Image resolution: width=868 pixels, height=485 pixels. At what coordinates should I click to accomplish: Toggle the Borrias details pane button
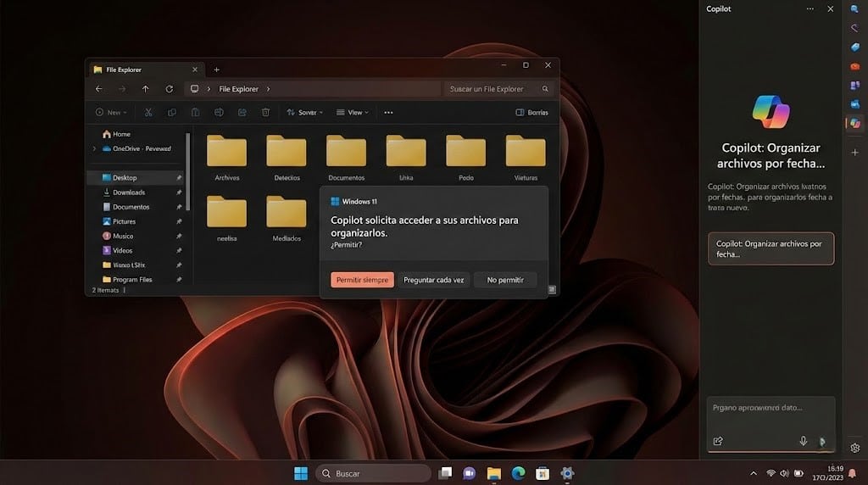(x=531, y=113)
